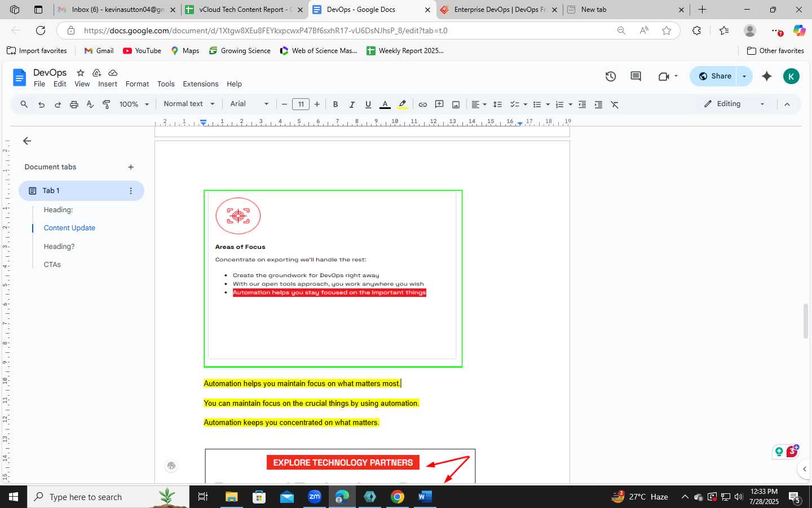Undo the last edit
This screenshot has height=508, width=812.
point(41,104)
